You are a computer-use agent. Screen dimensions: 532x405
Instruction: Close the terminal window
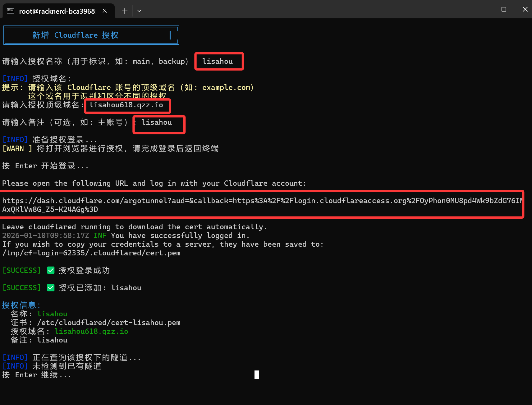tap(525, 9)
